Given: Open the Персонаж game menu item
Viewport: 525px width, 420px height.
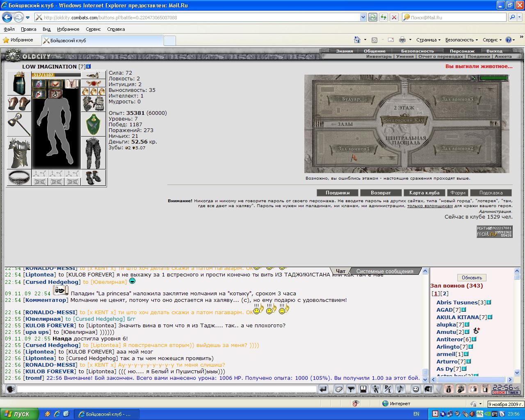Looking at the screenshot, I should pos(462,51).
